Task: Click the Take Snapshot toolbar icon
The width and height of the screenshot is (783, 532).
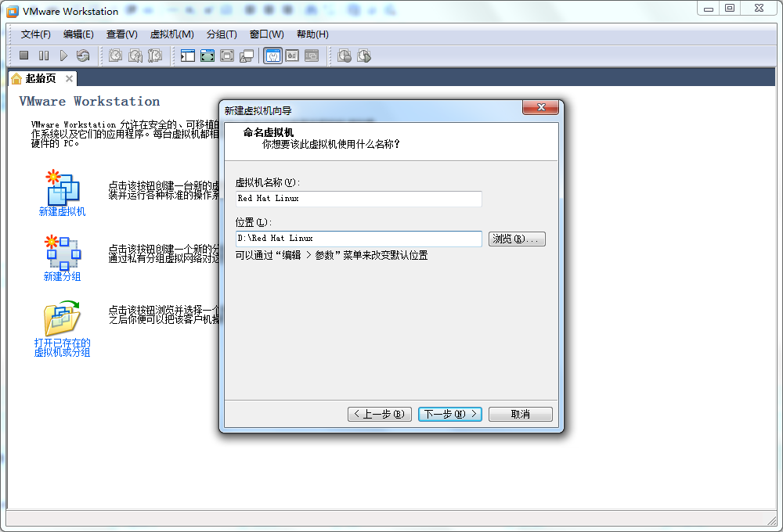Action: [x=115, y=56]
